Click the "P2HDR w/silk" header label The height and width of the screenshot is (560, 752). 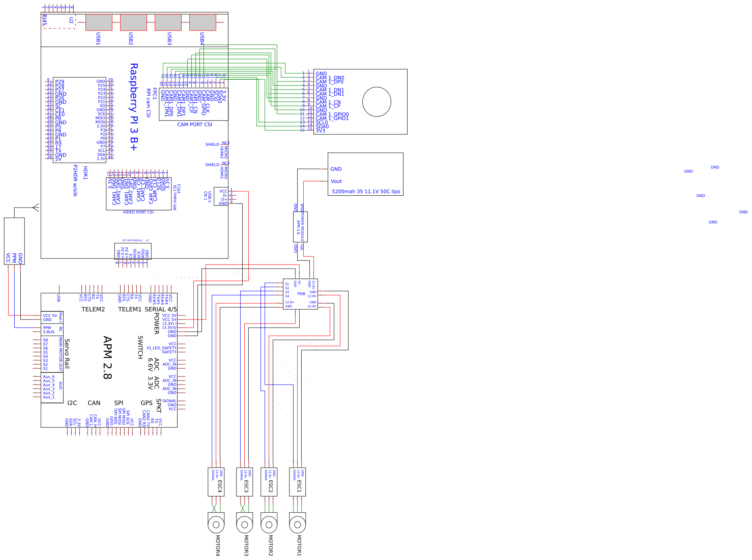pos(75,181)
